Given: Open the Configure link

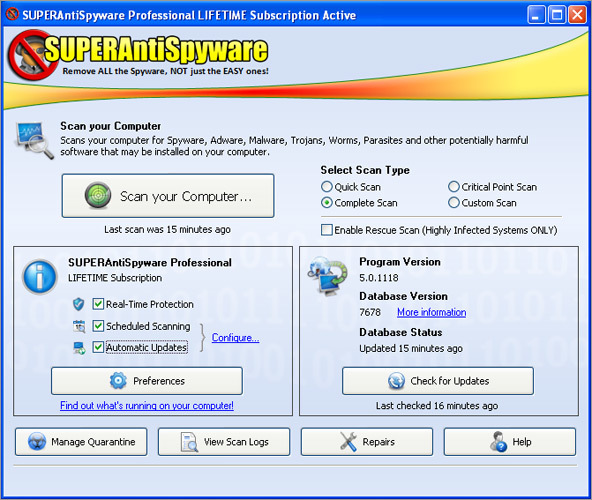Looking at the screenshot, I should tap(235, 338).
